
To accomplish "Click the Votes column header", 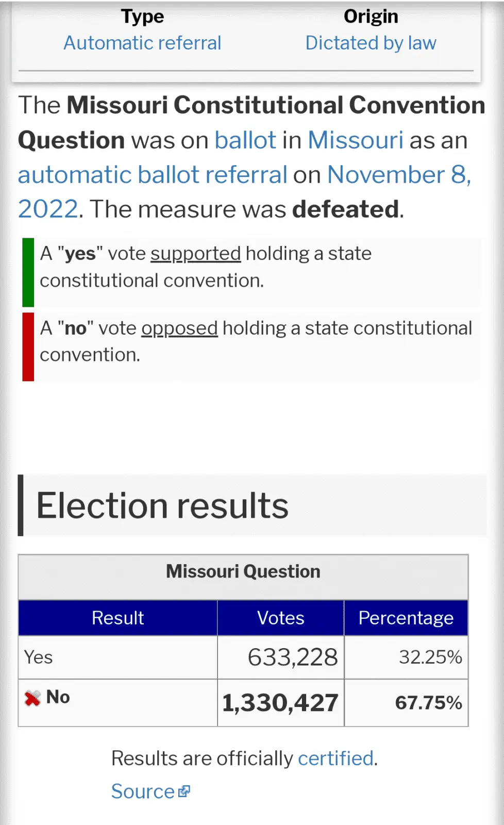I will click(x=280, y=618).
